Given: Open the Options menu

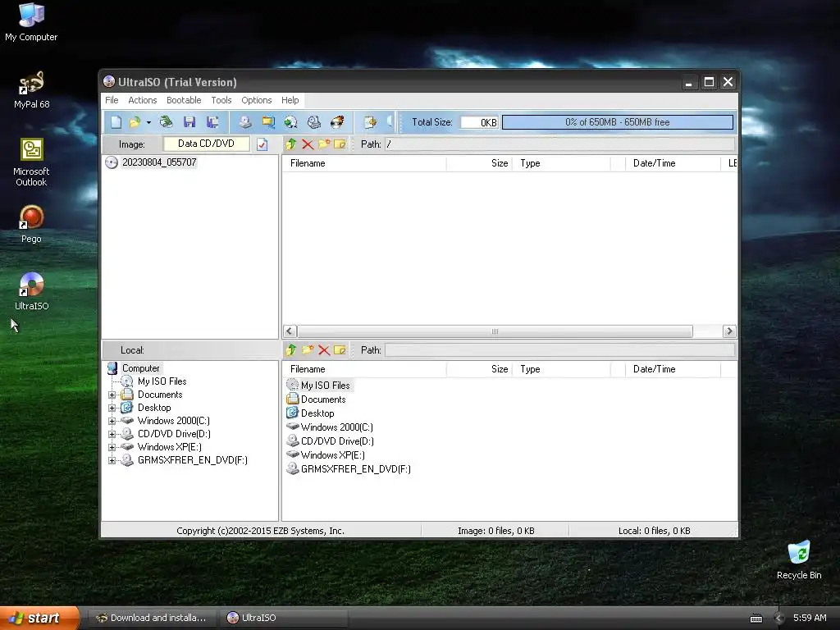Looking at the screenshot, I should point(257,100).
